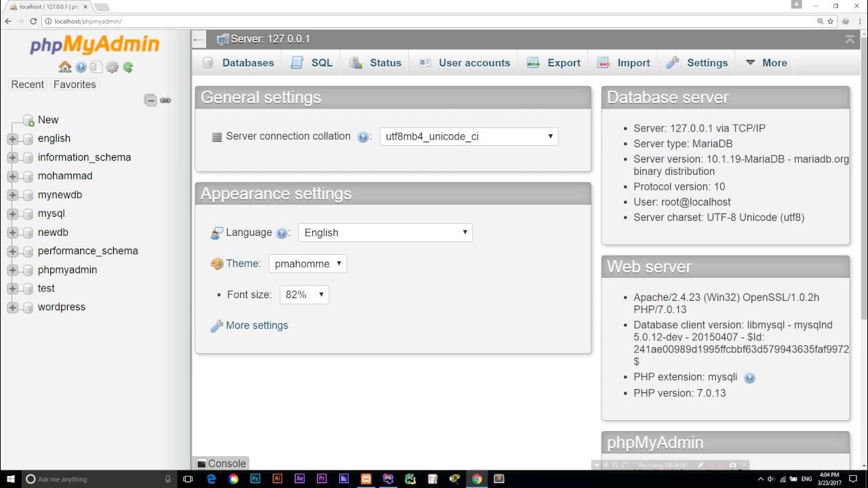Expand the wordpress database node
868x488 pixels.
tap(12, 308)
